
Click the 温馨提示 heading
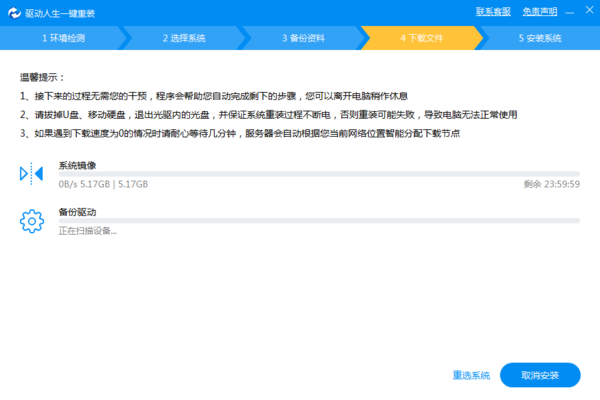click(42, 77)
